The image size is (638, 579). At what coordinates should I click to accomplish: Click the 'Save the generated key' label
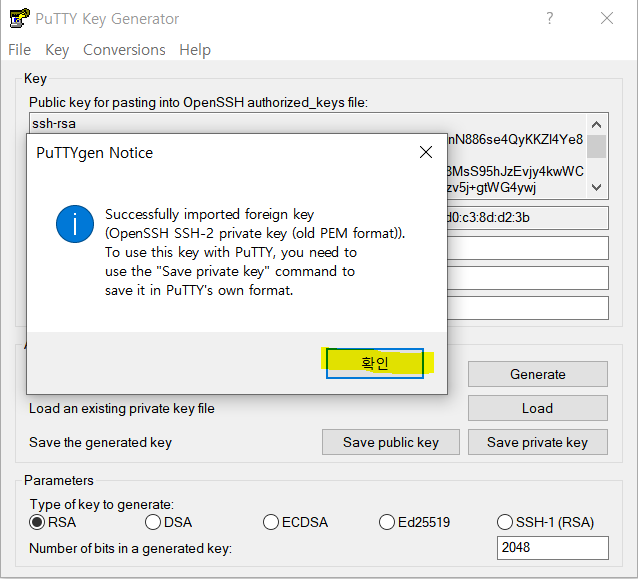pyautogui.click(x=101, y=442)
